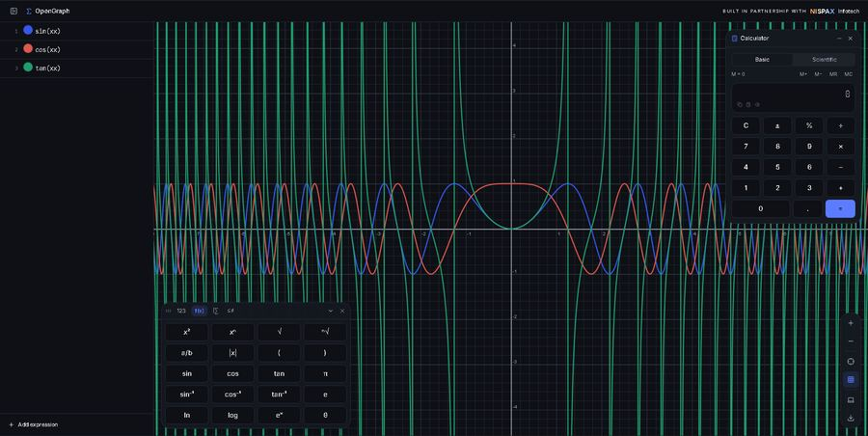Click the download graph icon

tap(851, 419)
